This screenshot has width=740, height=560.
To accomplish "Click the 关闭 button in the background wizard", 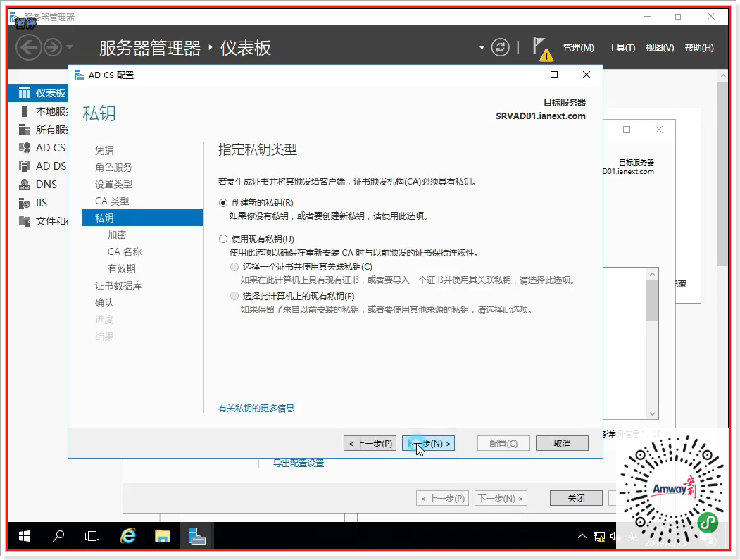I will (576, 498).
